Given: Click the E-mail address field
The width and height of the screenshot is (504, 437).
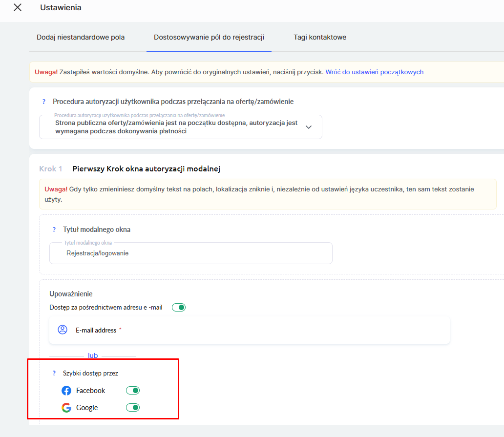Looking at the screenshot, I should tap(249, 330).
